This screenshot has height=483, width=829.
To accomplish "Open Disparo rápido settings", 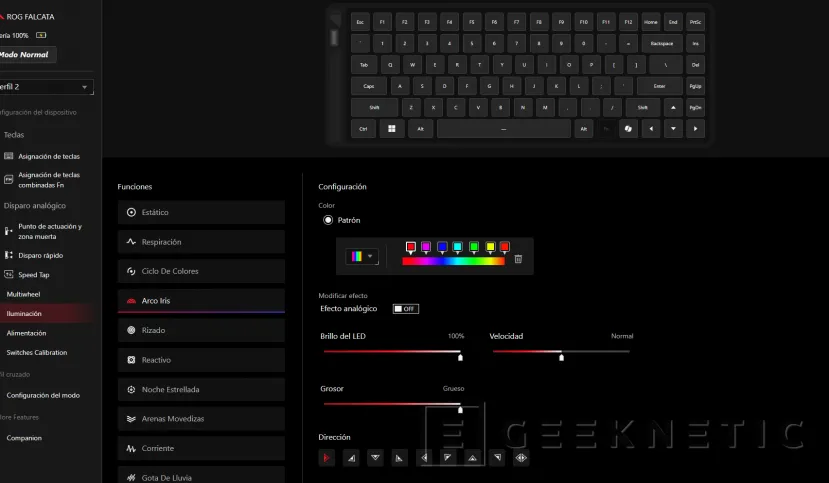I will (40, 255).
